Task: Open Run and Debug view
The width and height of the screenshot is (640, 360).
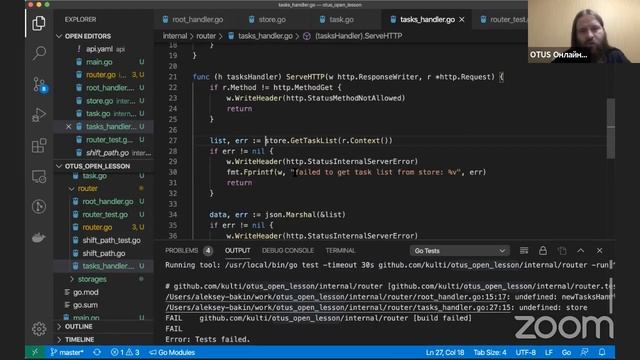Action: pos(39,115)
